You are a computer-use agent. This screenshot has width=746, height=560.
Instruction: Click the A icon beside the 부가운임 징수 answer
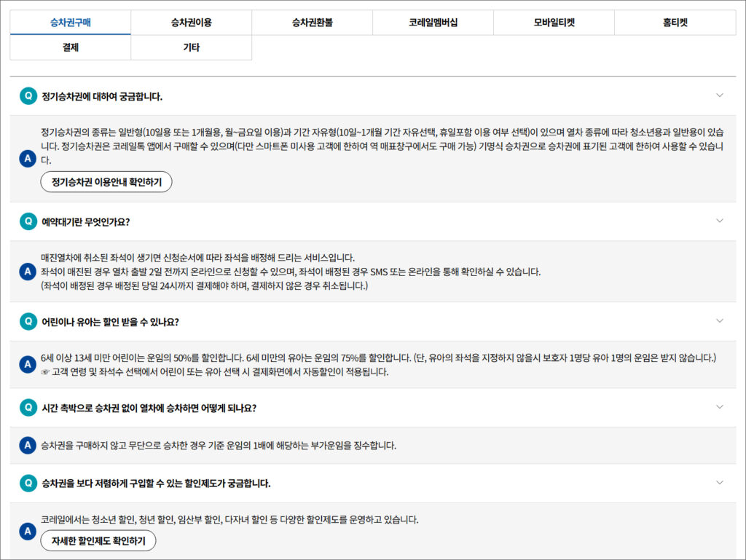coord(28,445)
